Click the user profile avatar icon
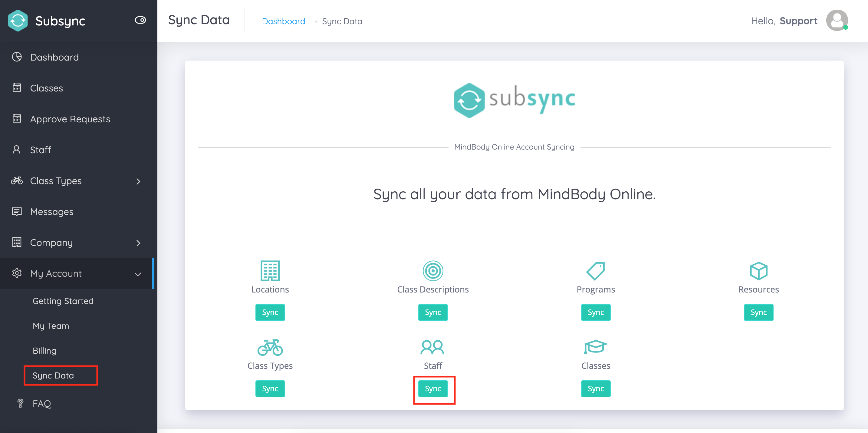 [x=839, y=21]
